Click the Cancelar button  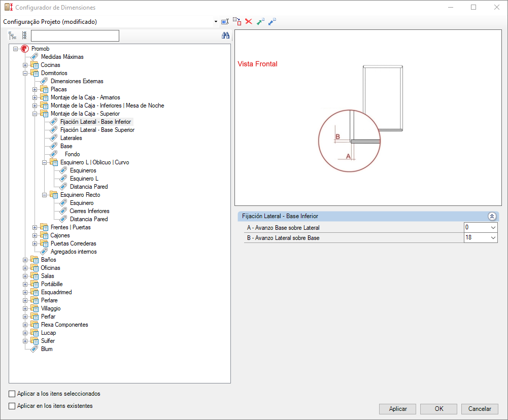pos(479,409)
